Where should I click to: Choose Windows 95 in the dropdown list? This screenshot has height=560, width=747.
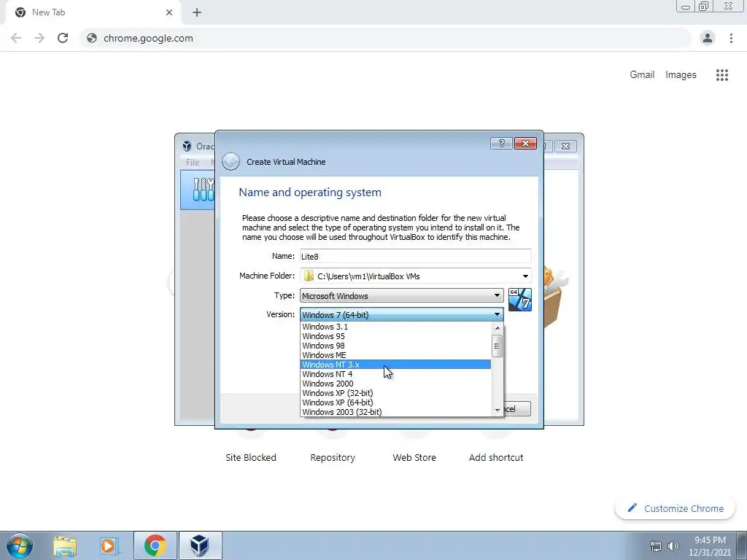(395, 336)
